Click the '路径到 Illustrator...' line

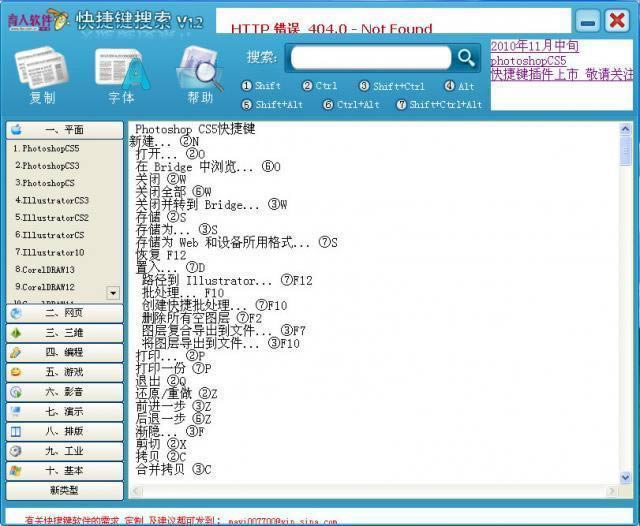227,280
